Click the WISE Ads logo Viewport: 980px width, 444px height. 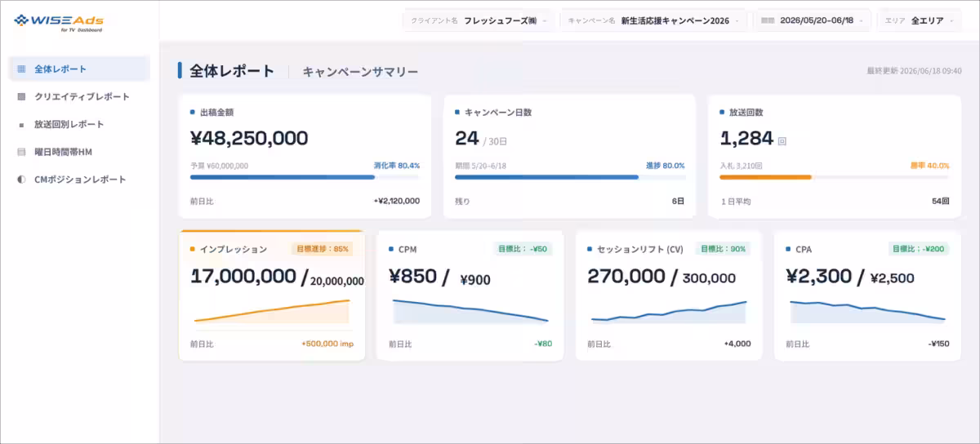point(58,21)
